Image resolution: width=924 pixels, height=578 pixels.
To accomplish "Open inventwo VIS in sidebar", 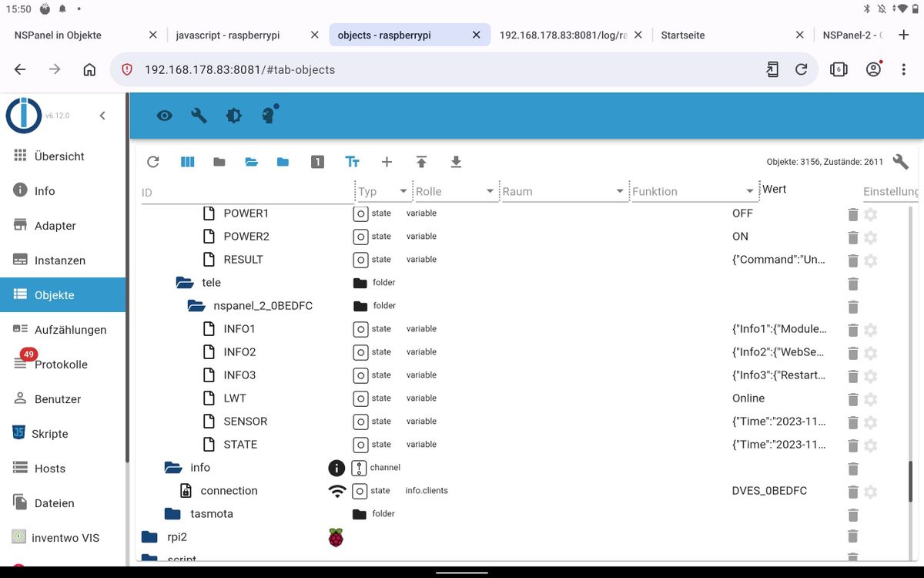I will (x=62, y=537).
